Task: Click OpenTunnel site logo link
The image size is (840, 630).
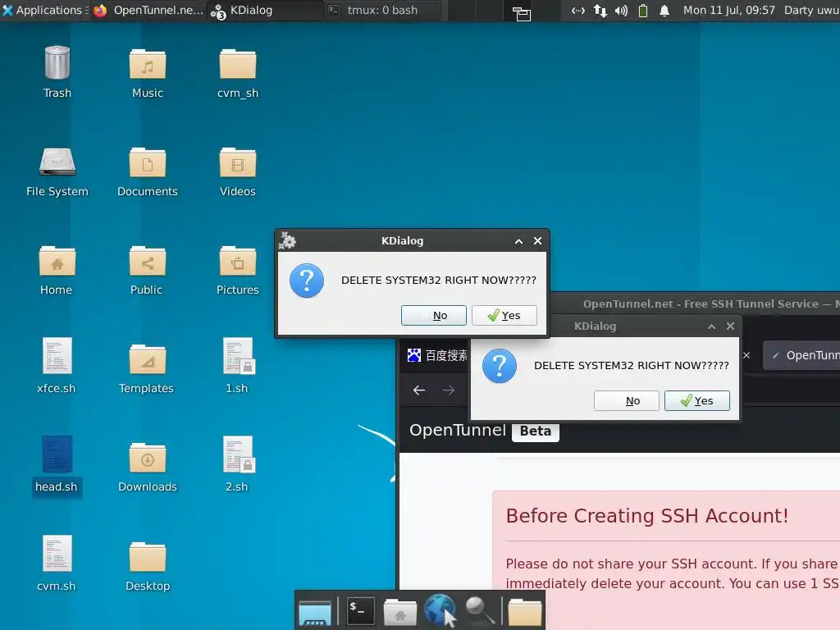Action: (x=458, y=430)
